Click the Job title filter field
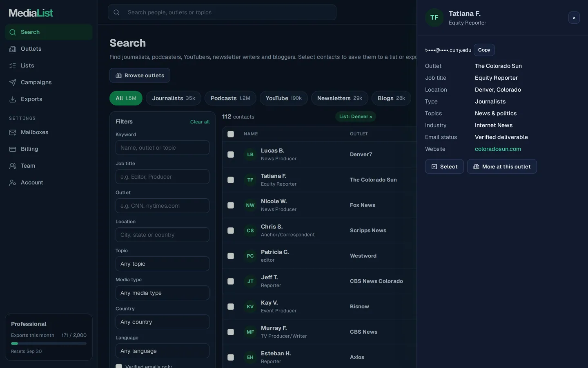The image size is (588, 368). point(163,177)
